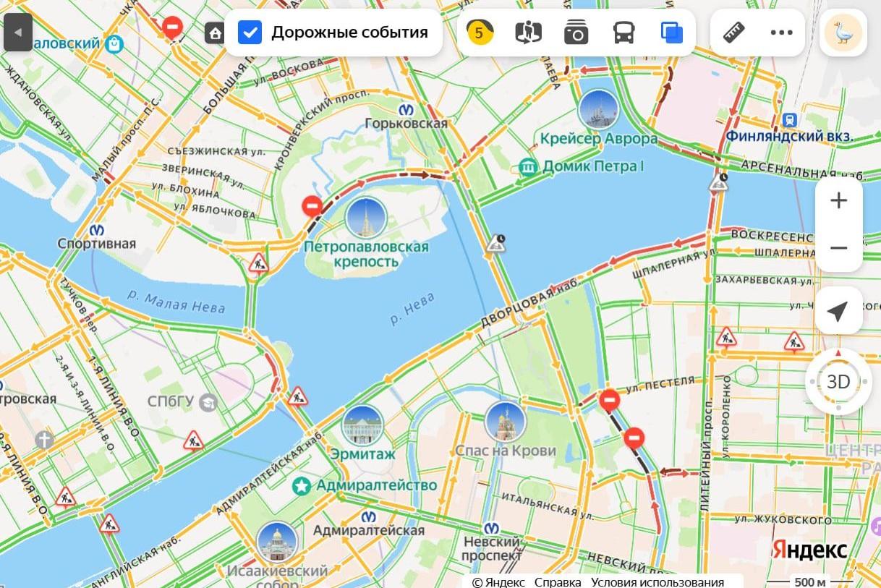Toggle the traffic level 5 indicator
This screenshot has height=588, width=881.
pyautogui.click(x=480, y=33)
